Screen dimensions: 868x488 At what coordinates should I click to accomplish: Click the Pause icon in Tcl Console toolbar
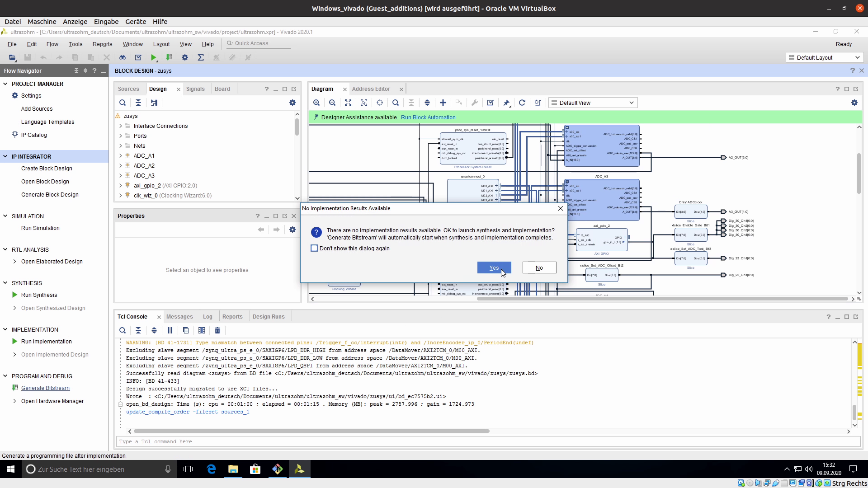click(170, 330)
